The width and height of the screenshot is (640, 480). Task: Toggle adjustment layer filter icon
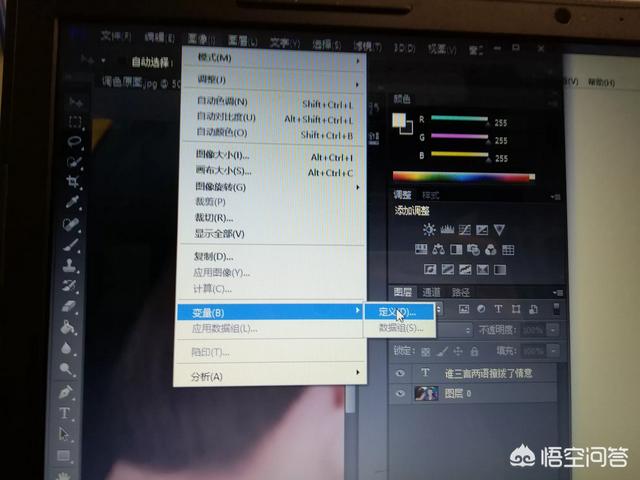coord(481,309)
